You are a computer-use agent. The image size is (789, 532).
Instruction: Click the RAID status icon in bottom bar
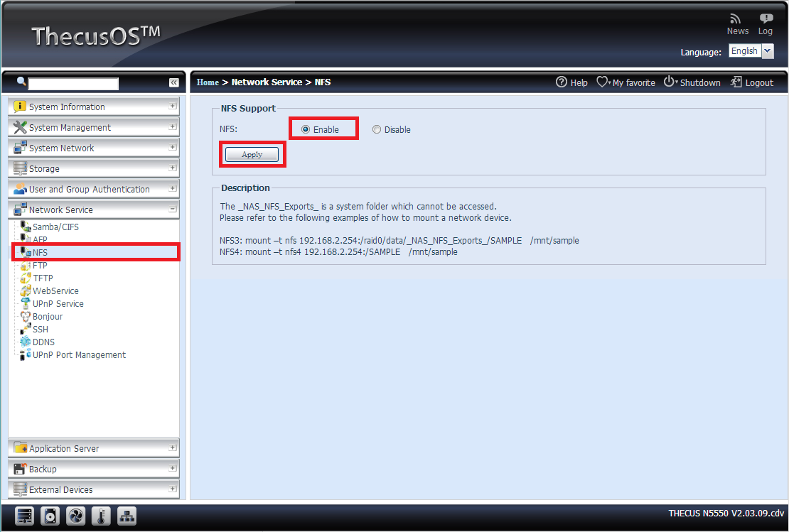pos(25,516)
